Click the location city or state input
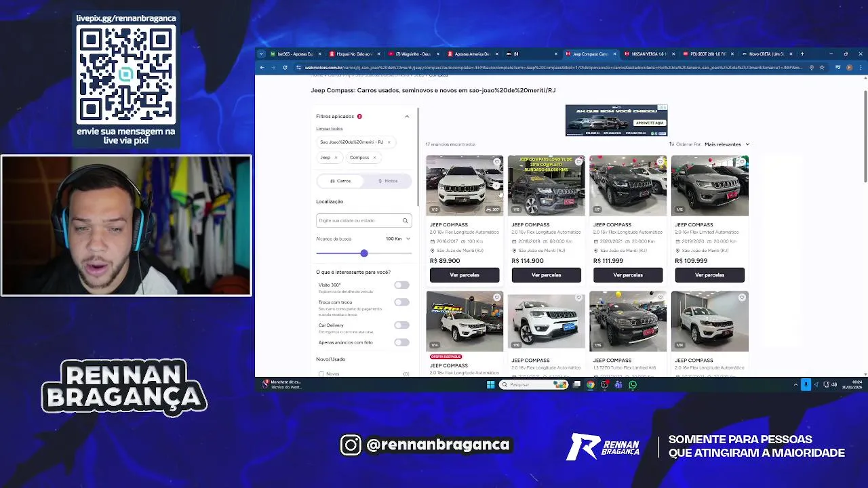This screenshot has width=868, height=488. click(359, 220)
